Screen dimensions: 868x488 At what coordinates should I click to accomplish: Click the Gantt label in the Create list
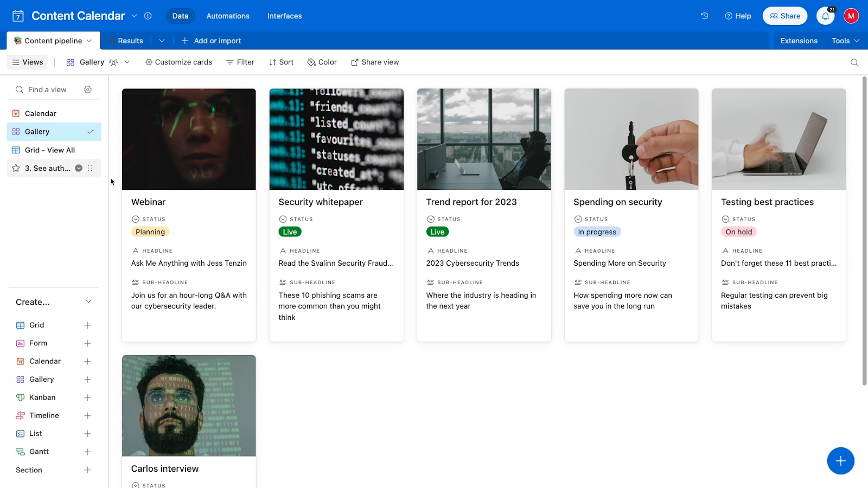[x=39, y=452]
